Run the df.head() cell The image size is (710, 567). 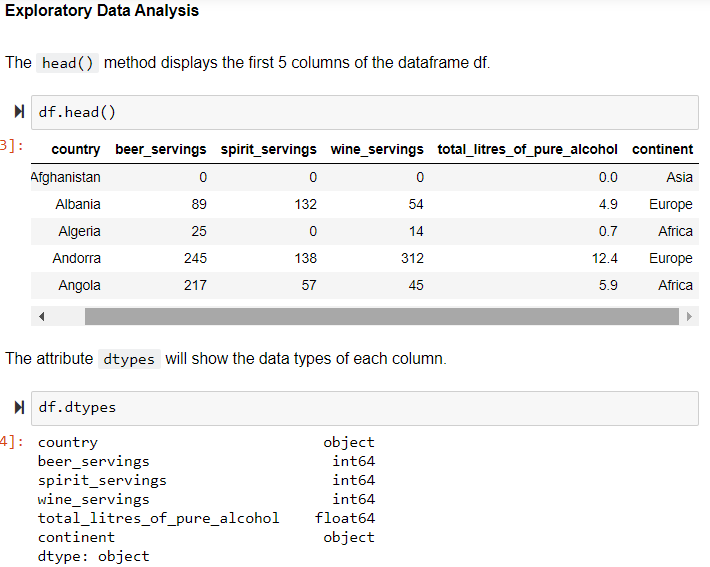pyautogui.click(x=19, y=111)
